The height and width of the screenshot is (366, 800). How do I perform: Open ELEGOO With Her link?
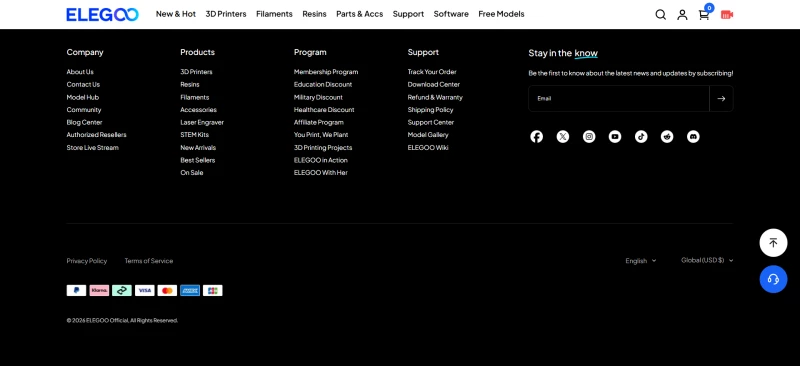tap(321, 173)
